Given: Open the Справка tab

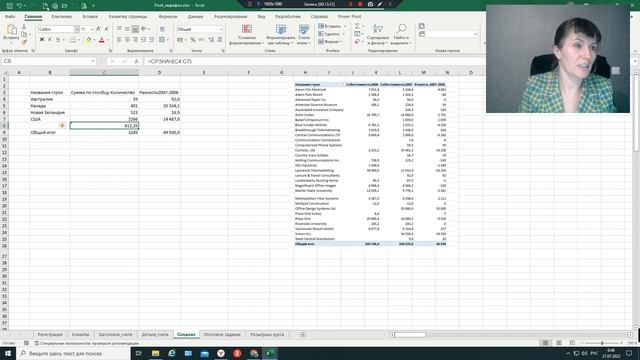Looking at the screenshot, I should (x=319, y=16).
